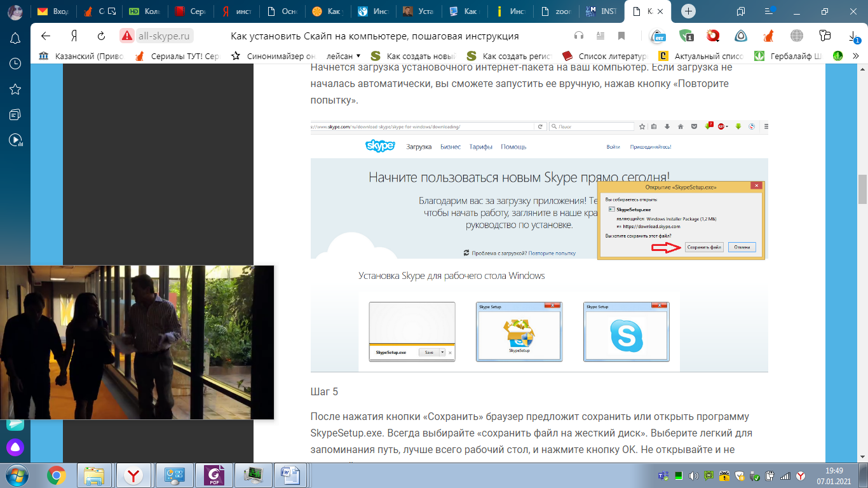The width and height of the screenshot is (868, 488).
Task: Open the media player icon in the sidebar
Action: [x=15, y=140]
